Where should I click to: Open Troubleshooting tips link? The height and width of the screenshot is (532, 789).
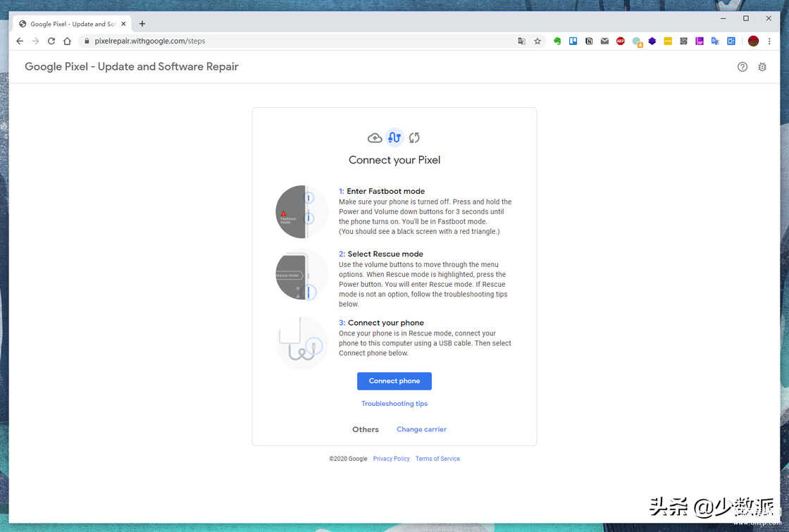point(394,404)
